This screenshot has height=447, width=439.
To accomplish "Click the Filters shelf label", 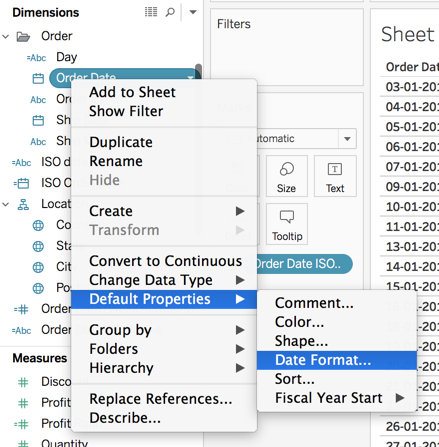I will tap(234, 24).
